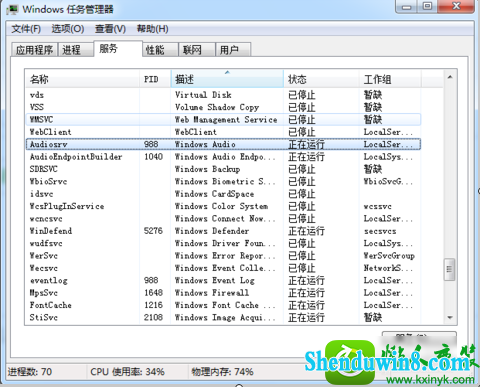Select the wudfsvc service row
The image size is (480, 387).
click(x=223, y=243)
